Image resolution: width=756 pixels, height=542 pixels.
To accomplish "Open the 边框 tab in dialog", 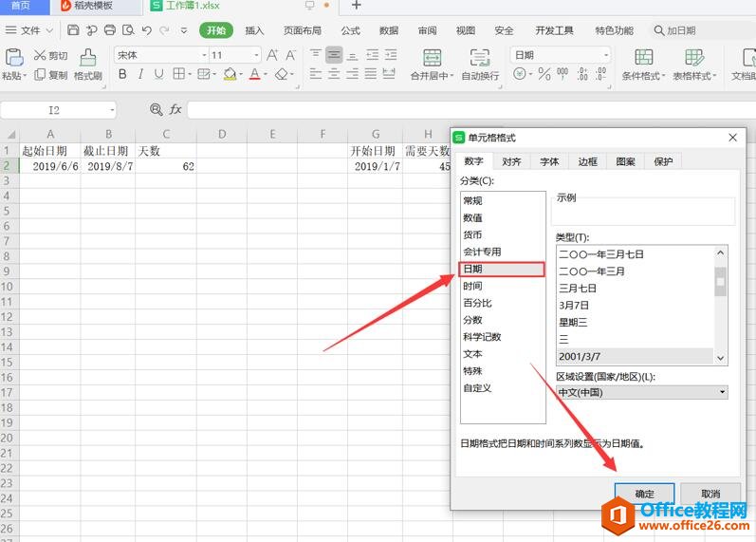I will click(587, 161).
